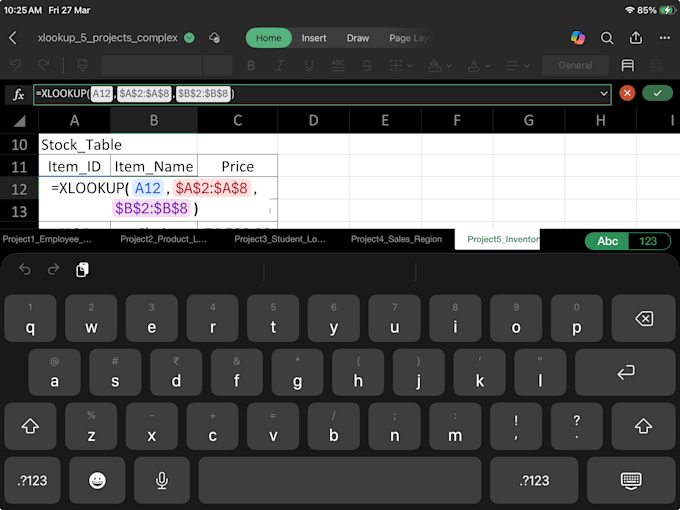This screenshot has width=680, height=510.
Task: Switch keyboard to 123 numeric mode
Action: click(x=648, y=241)
